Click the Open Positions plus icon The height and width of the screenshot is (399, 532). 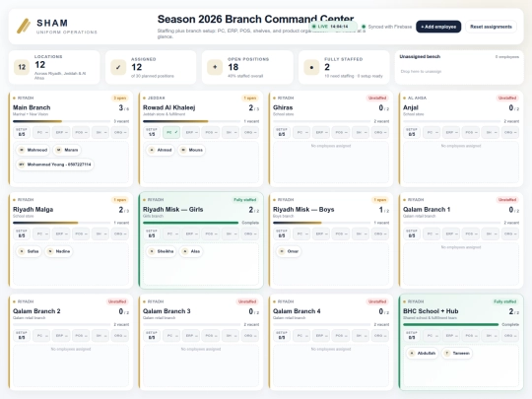coord(215,67)
